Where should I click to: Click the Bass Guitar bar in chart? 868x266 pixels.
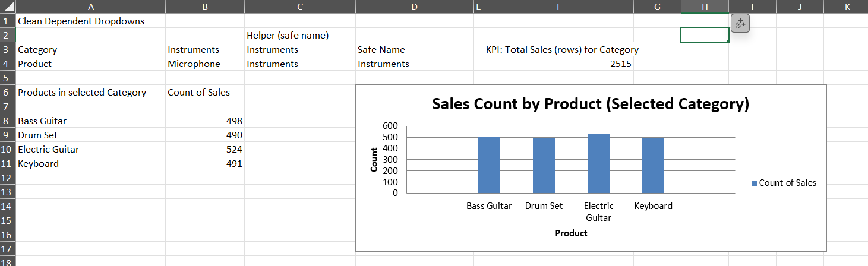[489, 165]
